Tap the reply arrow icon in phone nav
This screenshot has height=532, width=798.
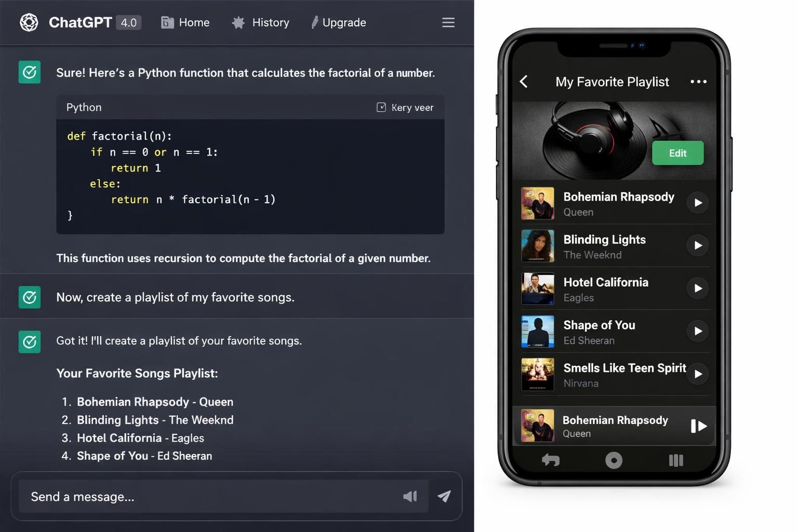551,460
